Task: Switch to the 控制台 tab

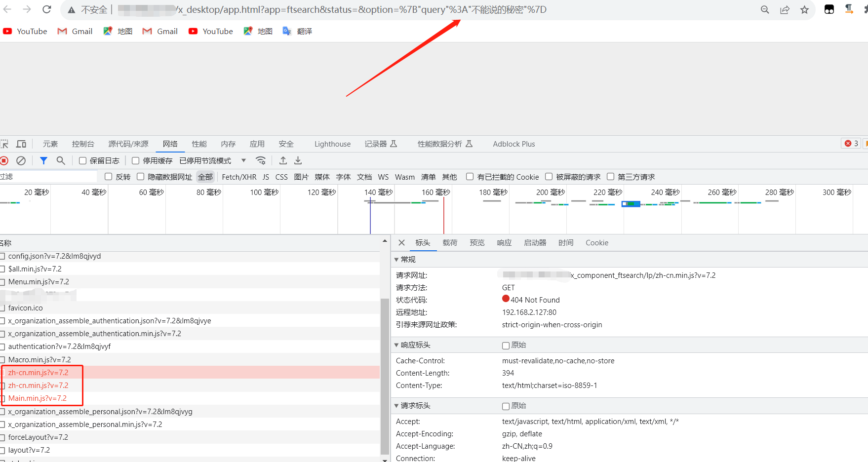Action: 83,144
